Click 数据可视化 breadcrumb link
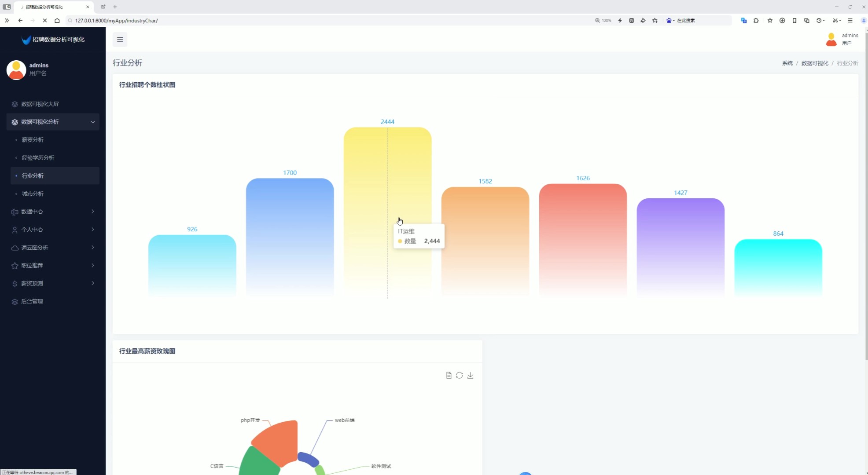This screenshot has height=475, width=868. coord(814,63)
